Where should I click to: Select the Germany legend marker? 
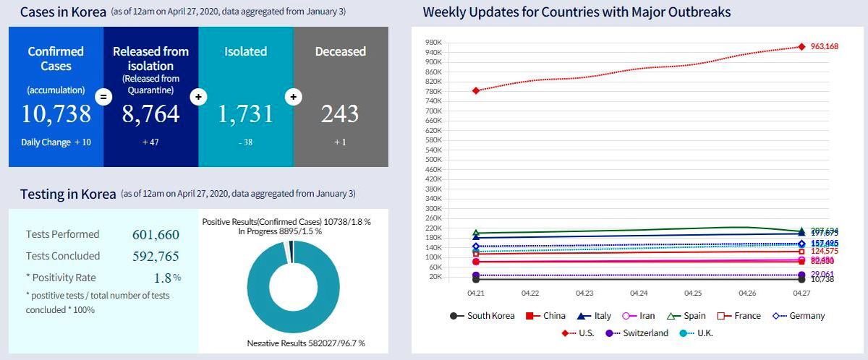[x=780, y=316]
